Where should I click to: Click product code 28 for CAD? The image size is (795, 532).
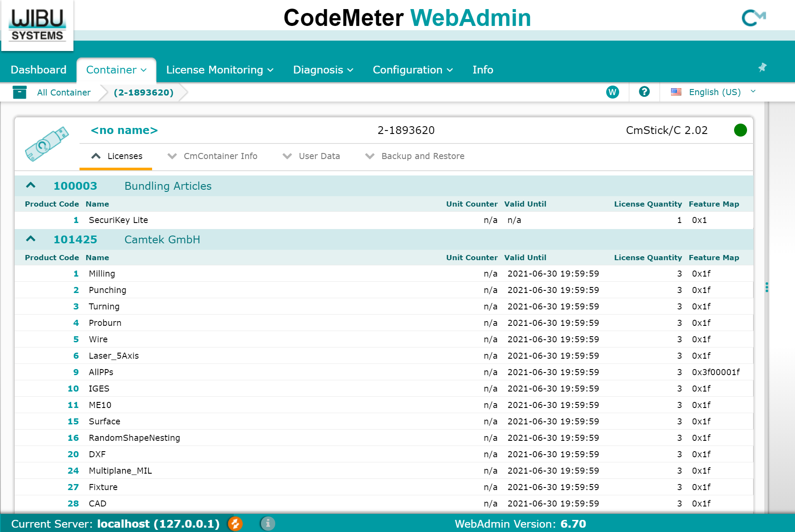(x=73, y=503)
